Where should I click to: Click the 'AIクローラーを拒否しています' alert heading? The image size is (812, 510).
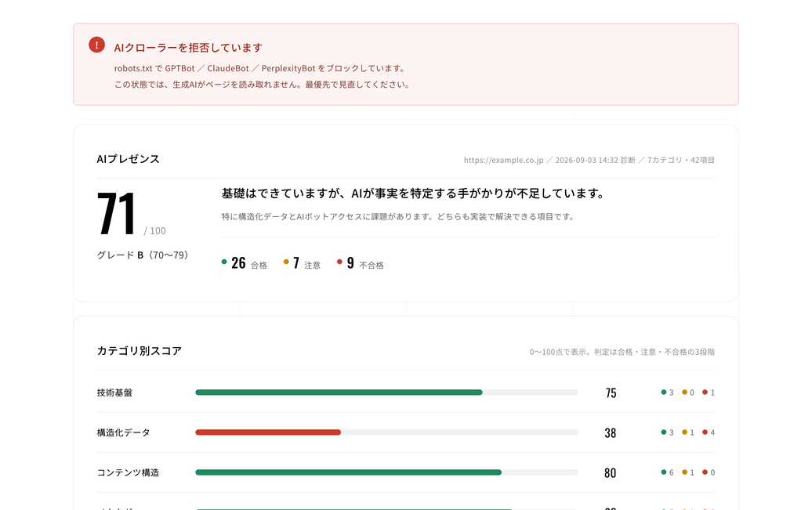pos(188,48)
